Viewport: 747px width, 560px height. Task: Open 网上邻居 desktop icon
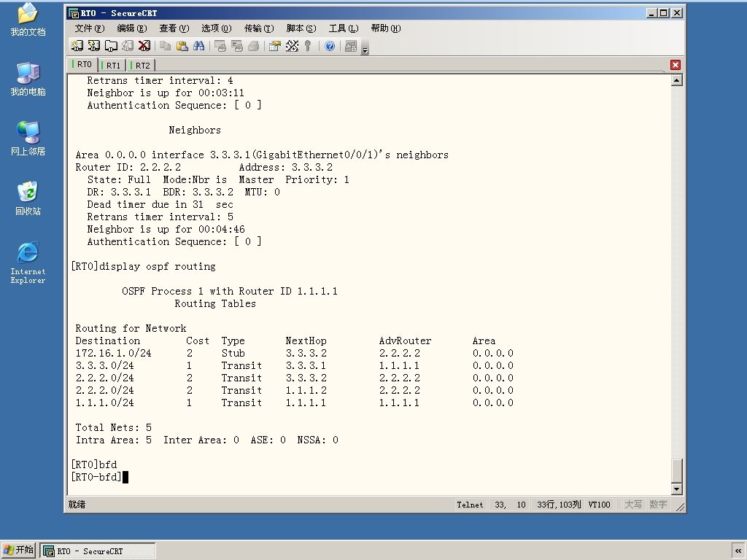tap(28, 139)
